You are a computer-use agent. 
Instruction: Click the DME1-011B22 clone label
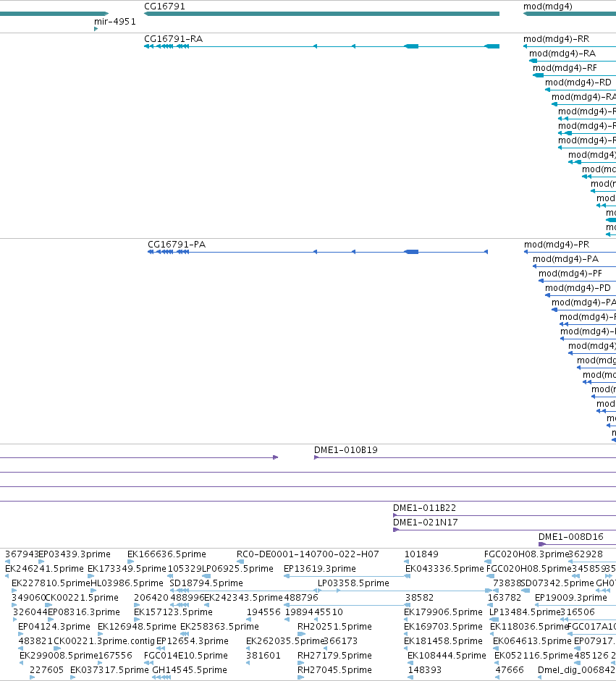point(424,508)
